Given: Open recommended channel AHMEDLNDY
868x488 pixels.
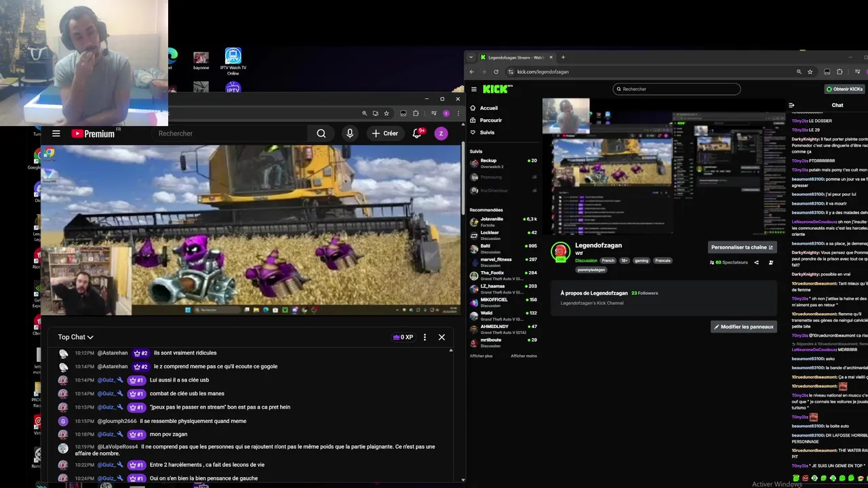Looking at the screenshot, I should click(503, 329).
